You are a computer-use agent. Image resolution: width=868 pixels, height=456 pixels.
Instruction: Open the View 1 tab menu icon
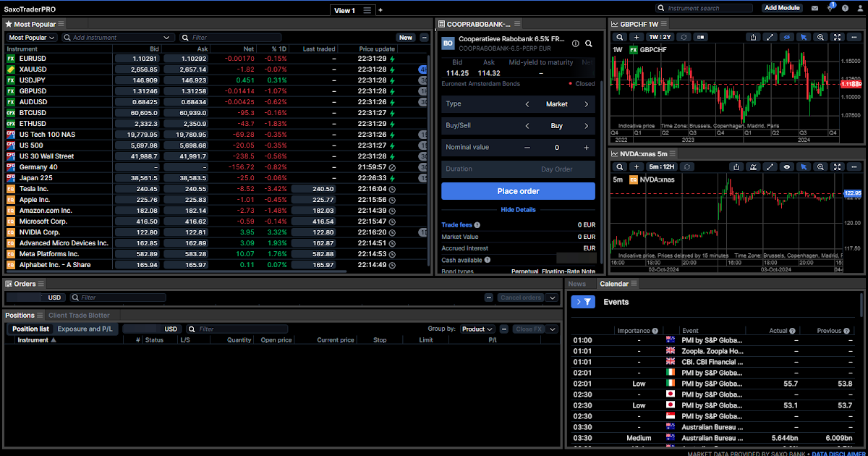(367, 10)
